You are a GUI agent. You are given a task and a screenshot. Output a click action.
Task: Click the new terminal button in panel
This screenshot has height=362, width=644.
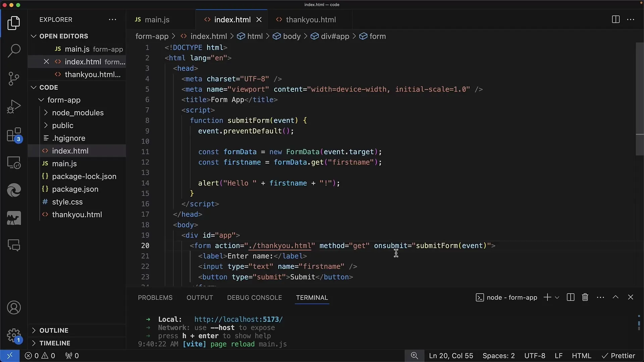pos(547,297)
